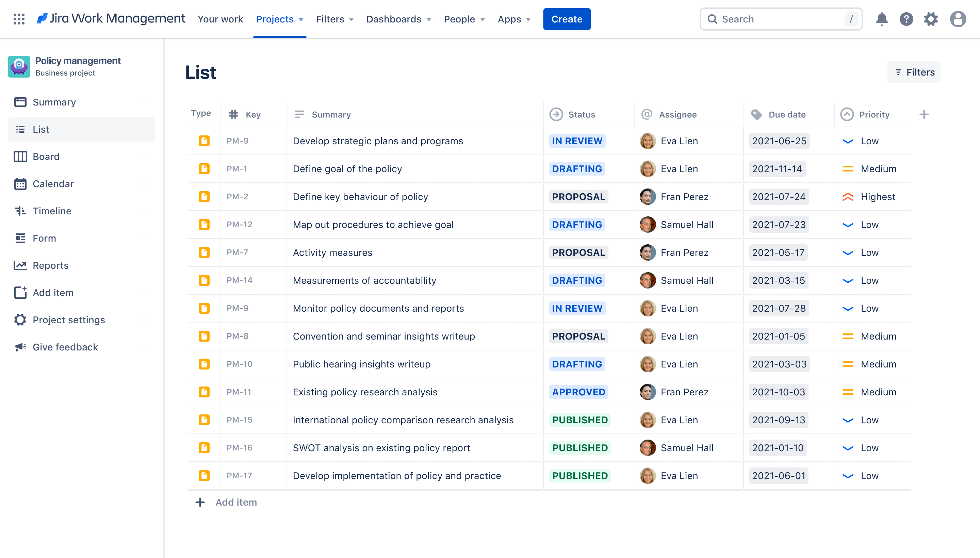Select the Projects menu item
The height and width of the screenshot is (558, 980).
275,19
